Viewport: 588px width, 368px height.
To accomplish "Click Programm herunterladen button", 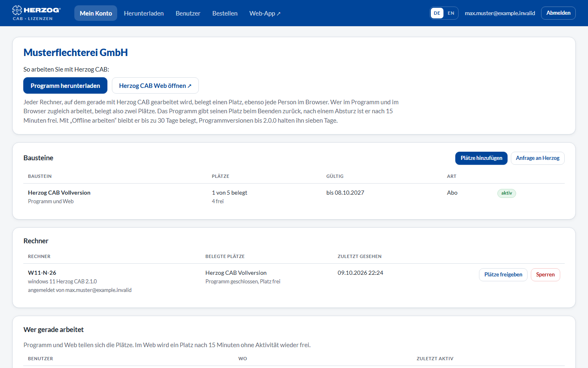I will click(65, 85).
